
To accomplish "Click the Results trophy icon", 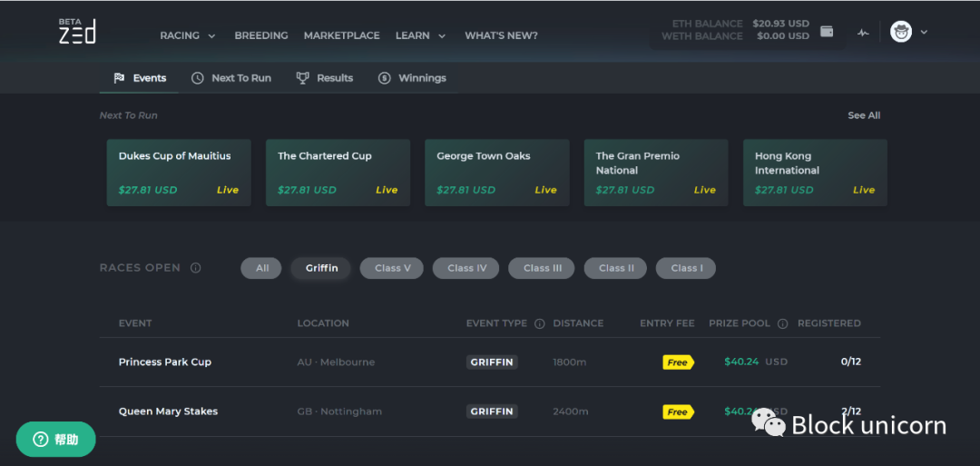I will pos(302,78).
